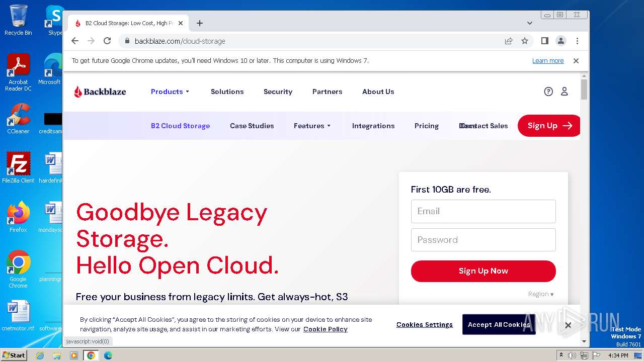Screen dimensions: 644x362
Task: Dismiss the Chrome update notification bar
Action: tap(576, 61)
